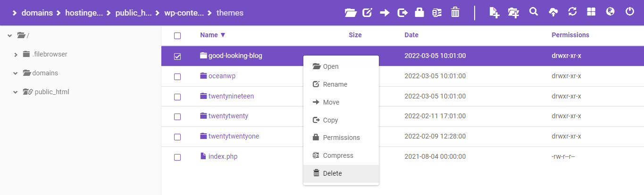Sort by the Permissions column header
Image resolution: width=644 pixels, height=195 pixels.
pos(570,35)
